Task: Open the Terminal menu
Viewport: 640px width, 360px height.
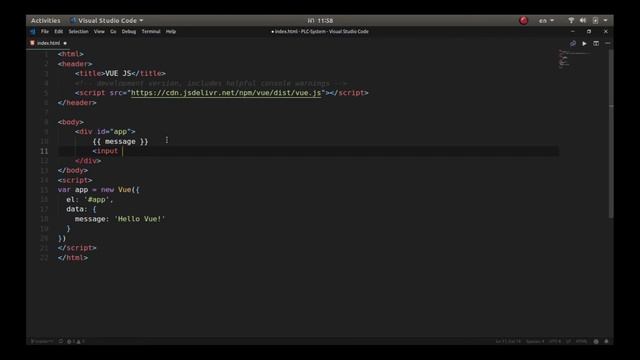Action: pos(151,31)
